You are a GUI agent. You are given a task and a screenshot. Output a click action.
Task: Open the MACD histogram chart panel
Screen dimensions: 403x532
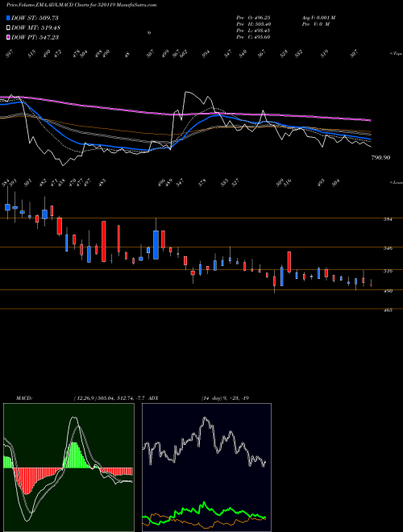coord(69,468)
